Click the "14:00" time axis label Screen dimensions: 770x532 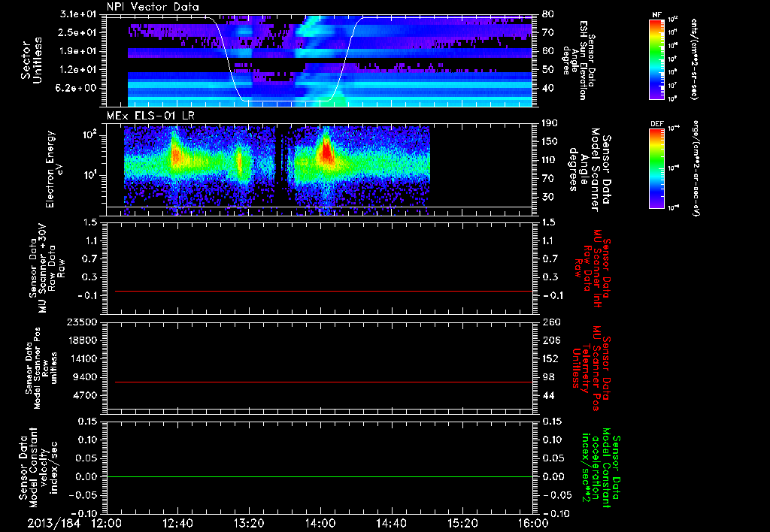[320, 523]
